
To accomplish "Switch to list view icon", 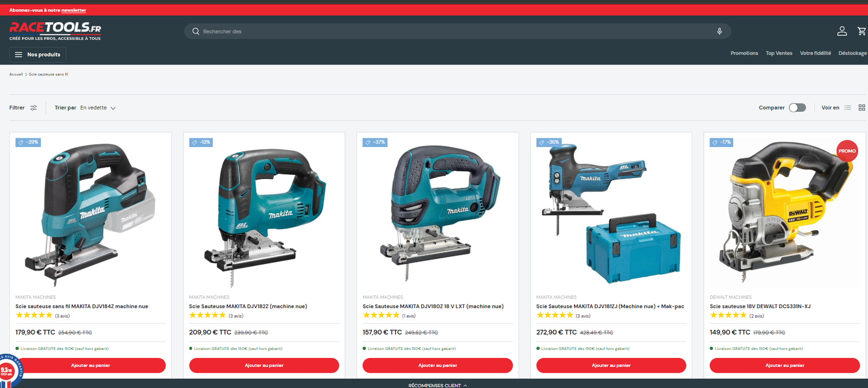I will (847, 108).
